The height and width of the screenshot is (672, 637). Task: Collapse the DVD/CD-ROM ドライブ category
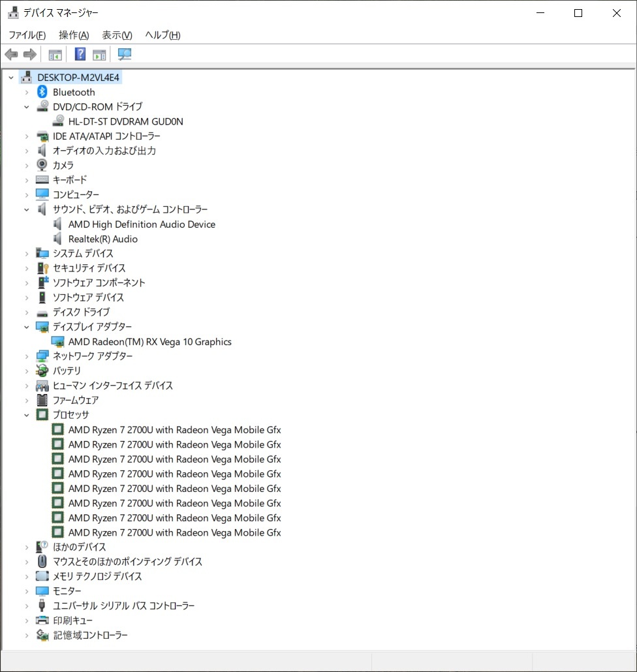click(27, 107)
